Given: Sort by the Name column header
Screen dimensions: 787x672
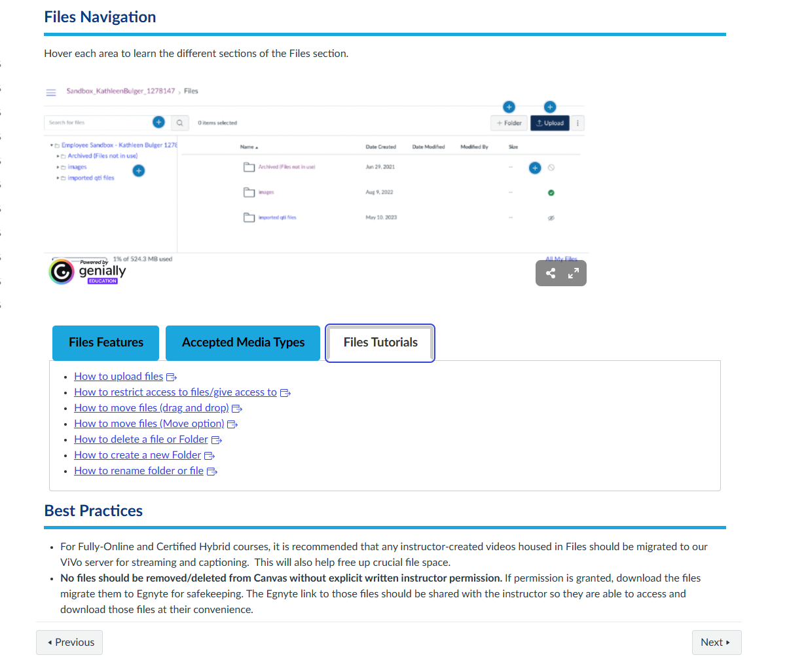Looking at the screenshot, I should click(x=249, y=147).
